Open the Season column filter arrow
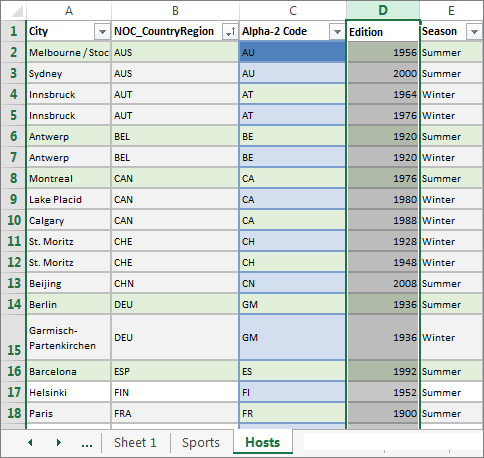Screen dimensions: 484x458 475,32
